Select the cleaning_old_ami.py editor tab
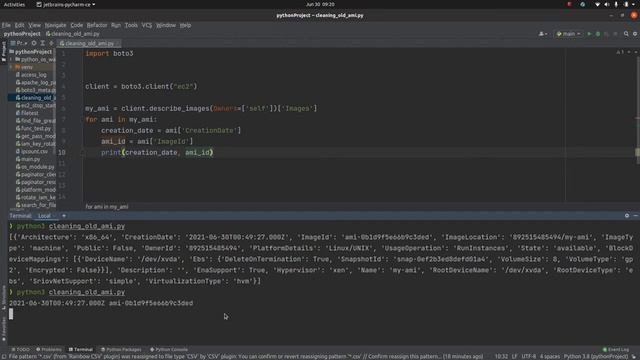640x360 pixels. pos(89,43)
